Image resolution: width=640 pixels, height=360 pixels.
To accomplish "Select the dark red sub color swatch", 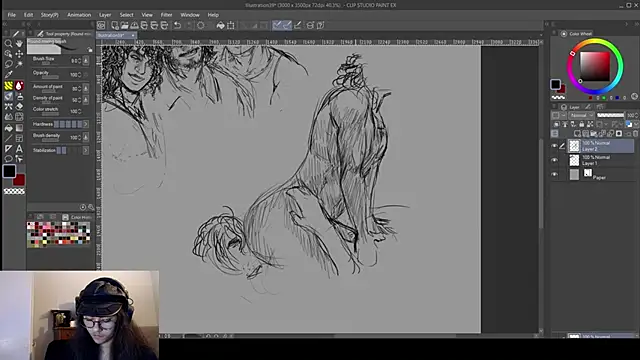I will [x=20, y=181].
